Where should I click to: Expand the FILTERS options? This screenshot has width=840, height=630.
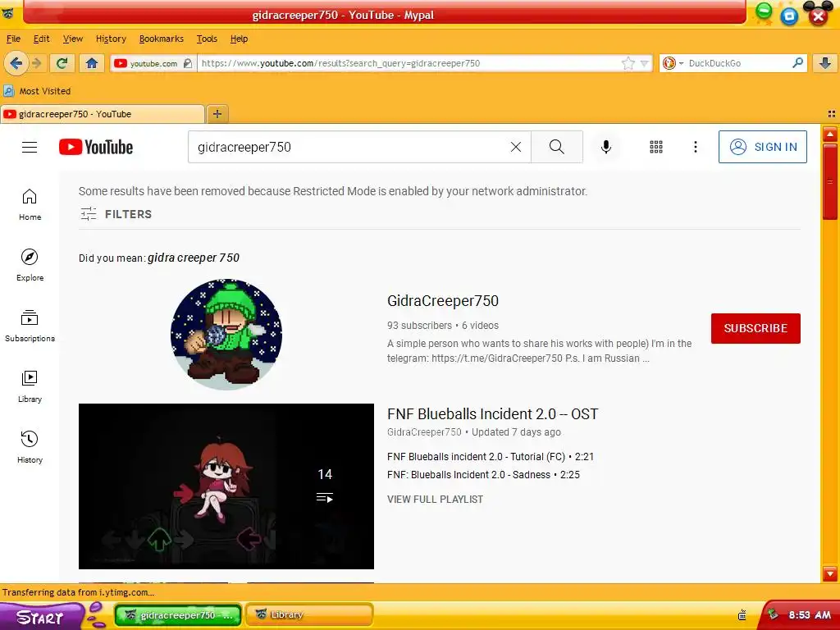[116, 214]
